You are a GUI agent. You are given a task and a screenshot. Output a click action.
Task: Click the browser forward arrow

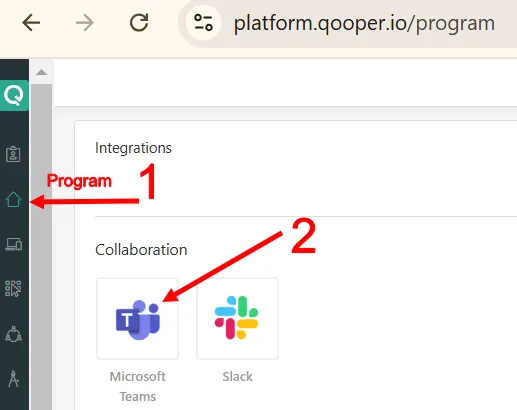[85, 23]
